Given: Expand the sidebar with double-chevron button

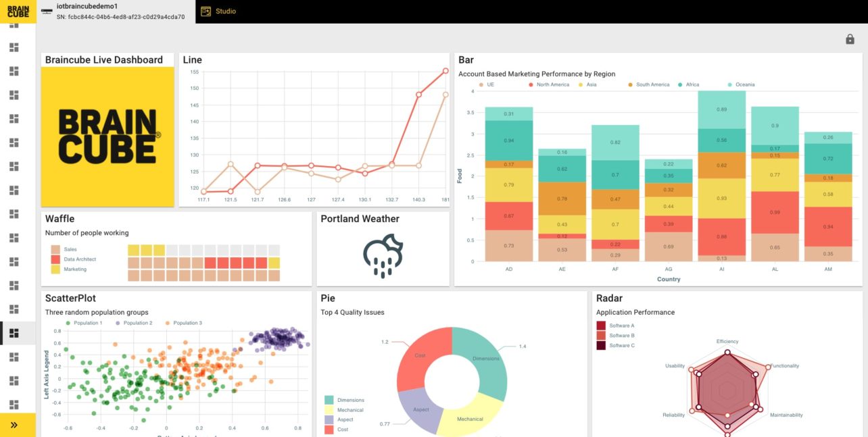Looking at the screenshot, I should (14, 425).
